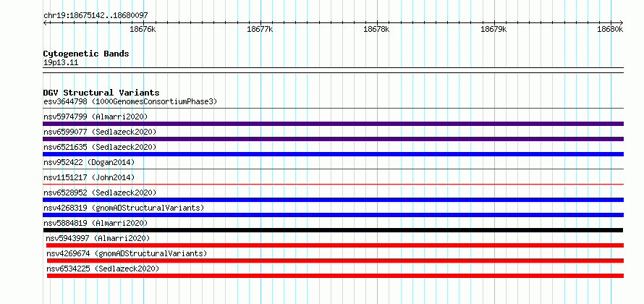Open variant nsv6521635 (Sedlazeck2020) label

coord(100,147)
